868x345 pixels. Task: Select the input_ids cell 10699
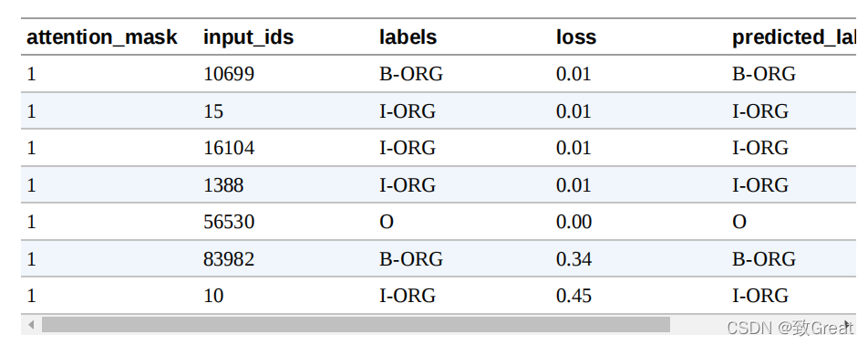(229, 74)
